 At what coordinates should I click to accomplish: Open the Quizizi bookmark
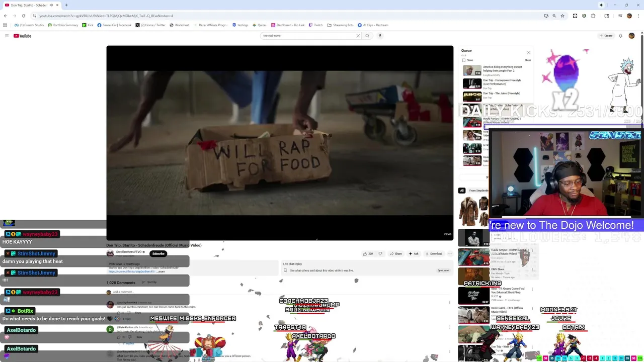click(x=260, y=25)
